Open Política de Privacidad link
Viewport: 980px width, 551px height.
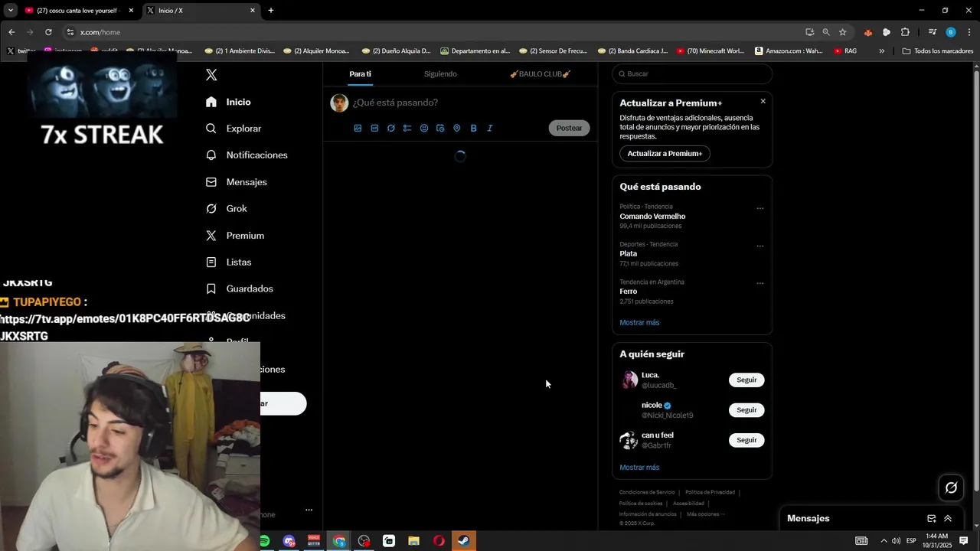710,492
